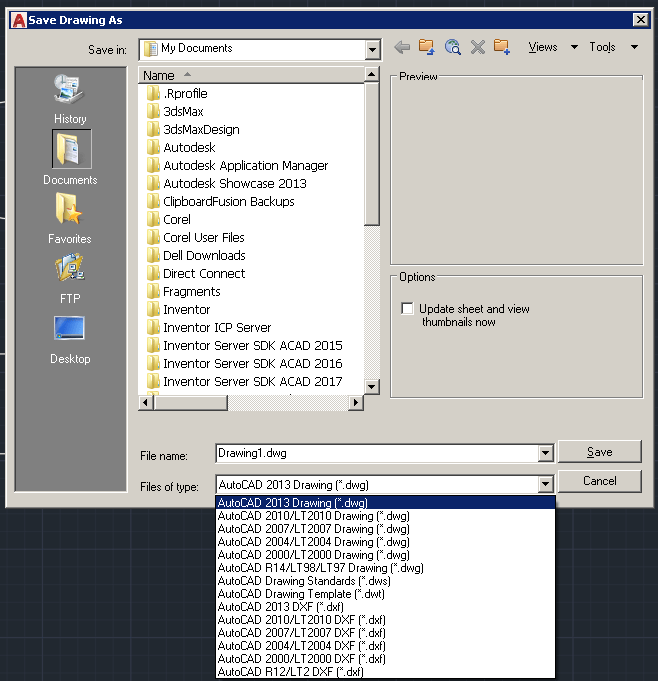Click the Cancel button
Screen dimensions: 658x681
click(x=599, y=481)
